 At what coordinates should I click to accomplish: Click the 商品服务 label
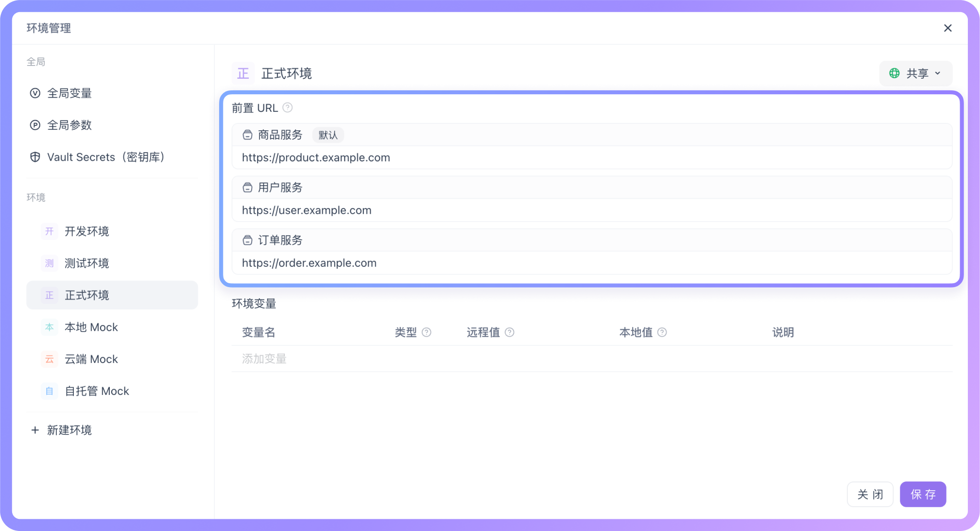point(280,135)
